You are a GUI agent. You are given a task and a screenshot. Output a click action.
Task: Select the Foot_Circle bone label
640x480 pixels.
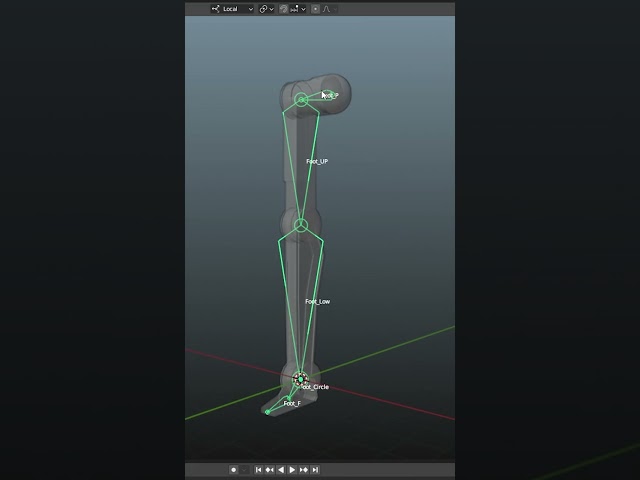click(315, 387)
